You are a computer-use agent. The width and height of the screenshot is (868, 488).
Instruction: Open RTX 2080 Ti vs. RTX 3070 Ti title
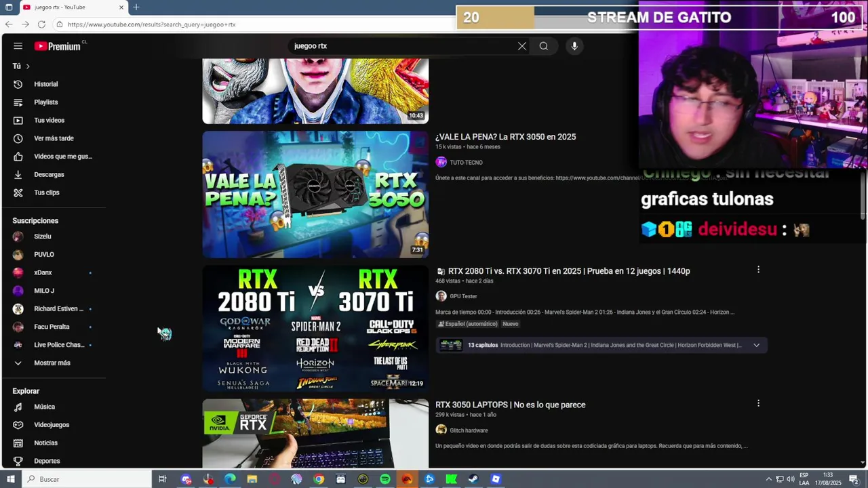[x=569, y=271]
